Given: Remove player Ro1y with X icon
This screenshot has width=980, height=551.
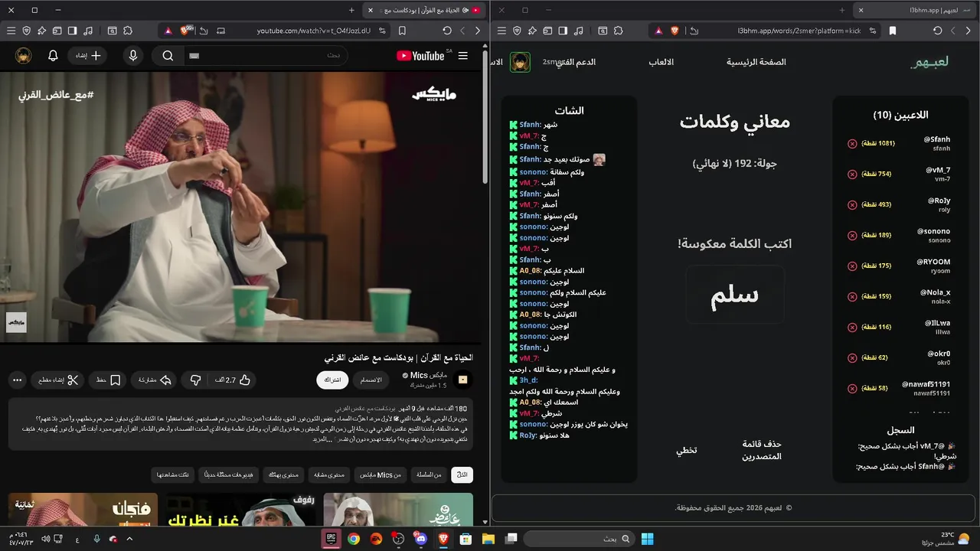Looking at the screenshot, I should click(x=852, y=205).
